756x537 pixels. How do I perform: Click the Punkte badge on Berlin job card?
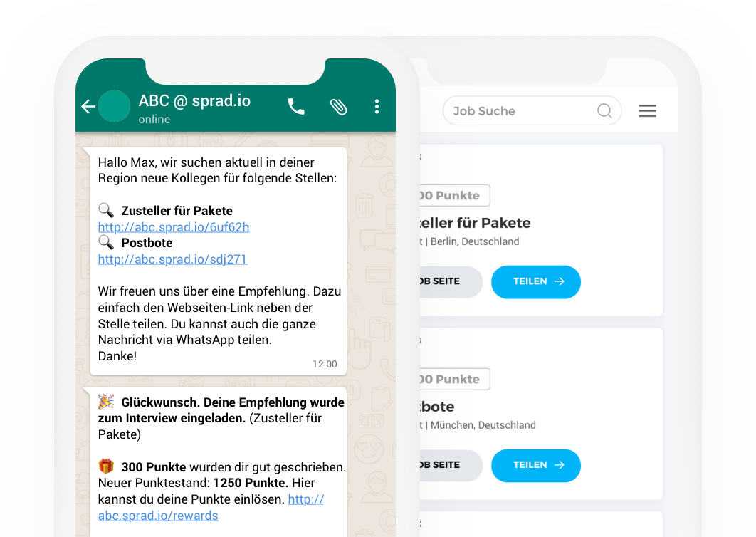(455, 195)
